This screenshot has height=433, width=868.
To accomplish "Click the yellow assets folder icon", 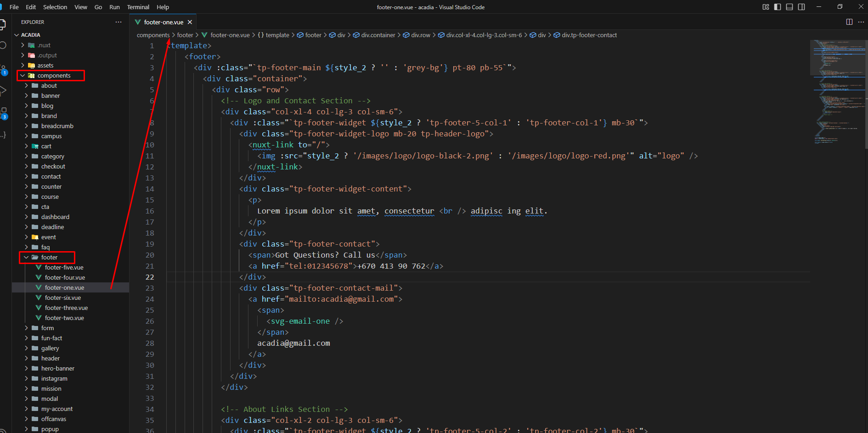I will pyautogui.click(x=32, y=65).
